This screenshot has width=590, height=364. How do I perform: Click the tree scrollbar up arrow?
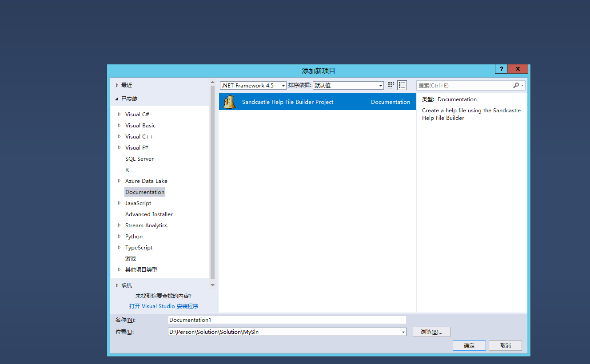[212, 82]
